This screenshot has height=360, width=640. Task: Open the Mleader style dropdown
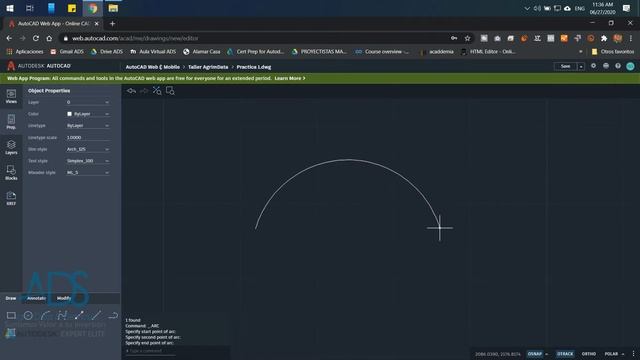88,173
